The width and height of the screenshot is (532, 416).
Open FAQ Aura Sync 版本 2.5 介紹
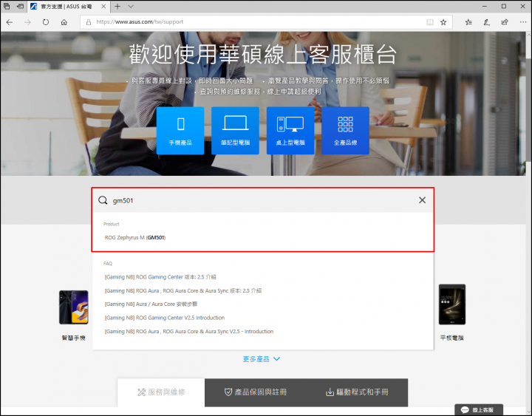[x=183, y=290]
